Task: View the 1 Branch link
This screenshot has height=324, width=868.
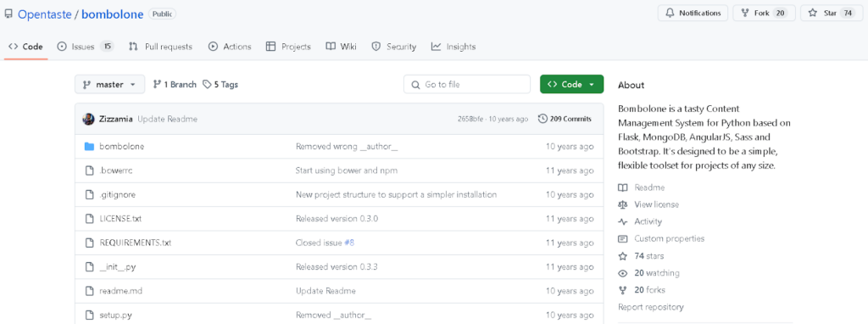Action: click(175, 85)
